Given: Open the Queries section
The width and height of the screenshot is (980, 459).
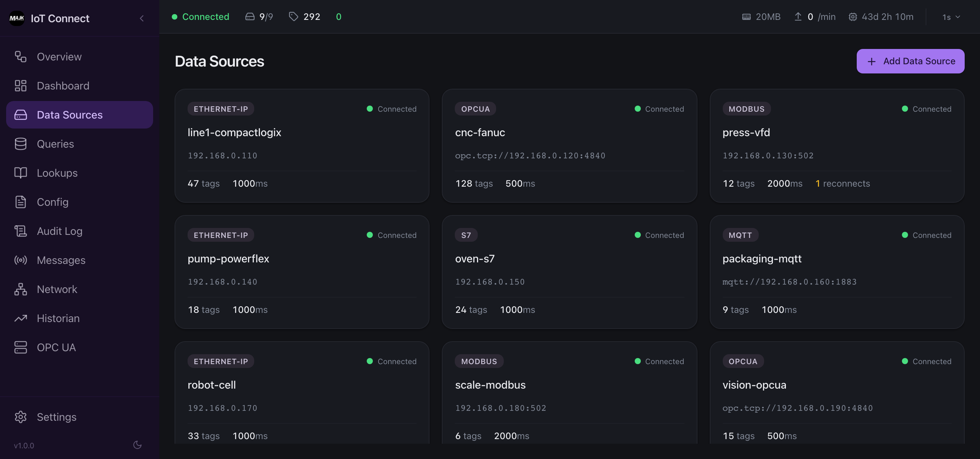Looking at the screenshot, I should (80, 144).
